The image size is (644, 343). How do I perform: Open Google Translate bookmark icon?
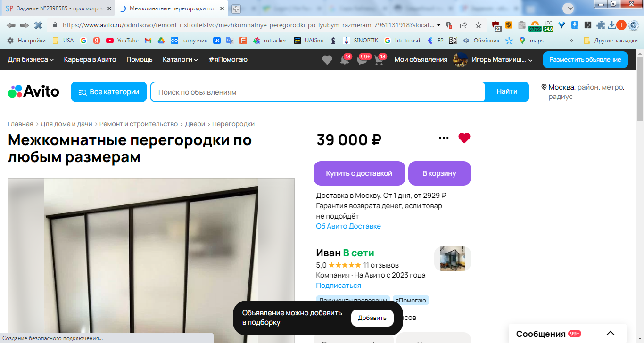[230, 41]
